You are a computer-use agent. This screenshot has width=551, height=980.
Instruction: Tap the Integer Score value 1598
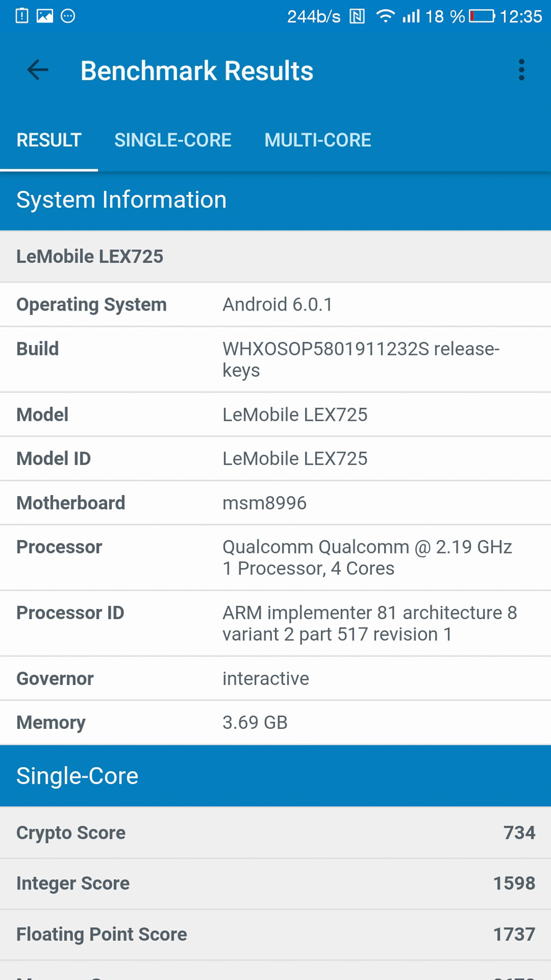coord(514,884)
